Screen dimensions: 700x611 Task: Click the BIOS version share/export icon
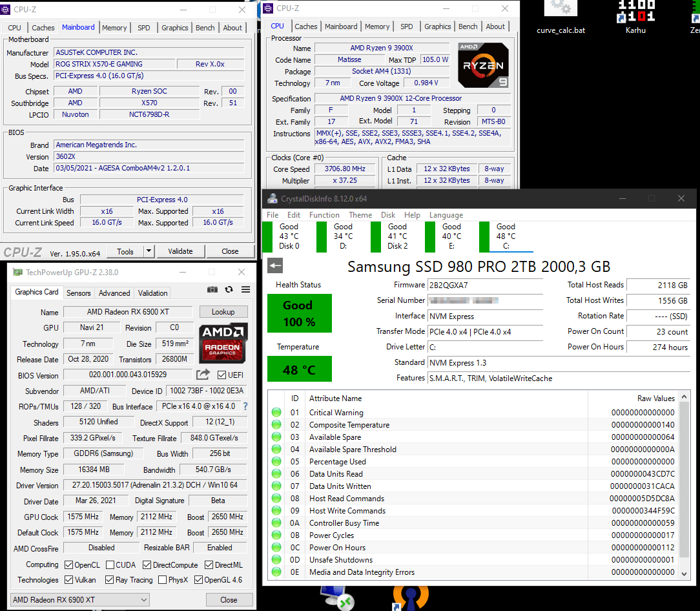[203, 374]
